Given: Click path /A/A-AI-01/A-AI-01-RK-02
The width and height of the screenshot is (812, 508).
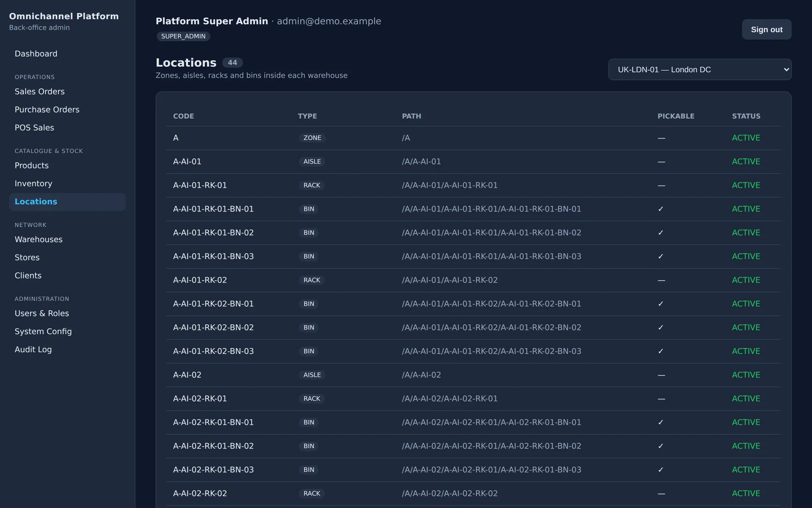Looking at the screenshot, I should click(450, 280).
